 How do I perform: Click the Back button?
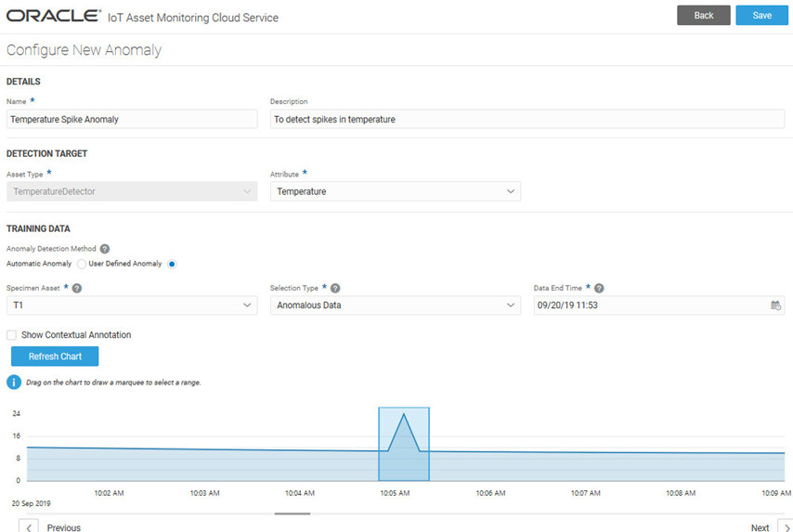click(704, 15)
